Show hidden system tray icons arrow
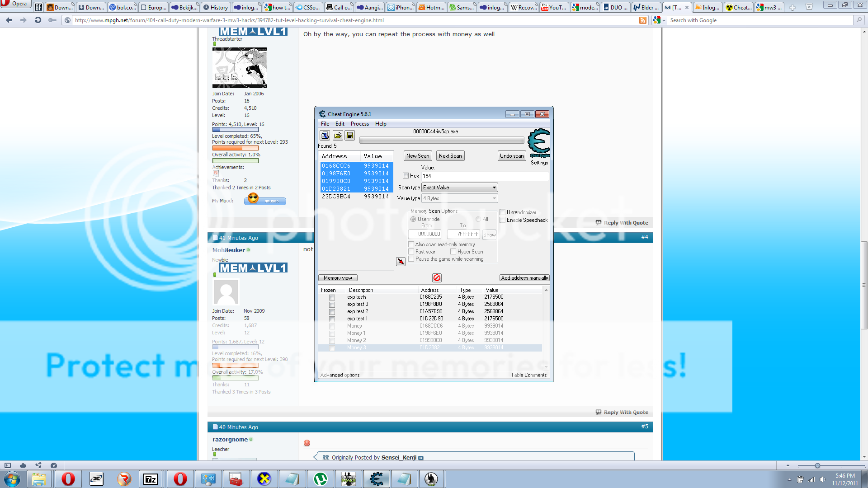The height and width of the screenshot is (488, 868). [x=789, y=479]
